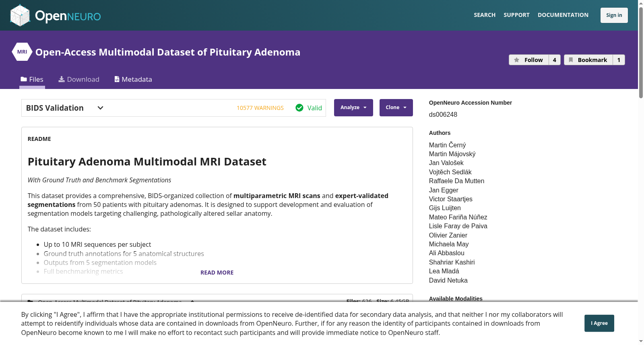The height and width of the screenshot is (345, 644).
Task: Click the Download tray icon
Action: click(x=62, y=79)
